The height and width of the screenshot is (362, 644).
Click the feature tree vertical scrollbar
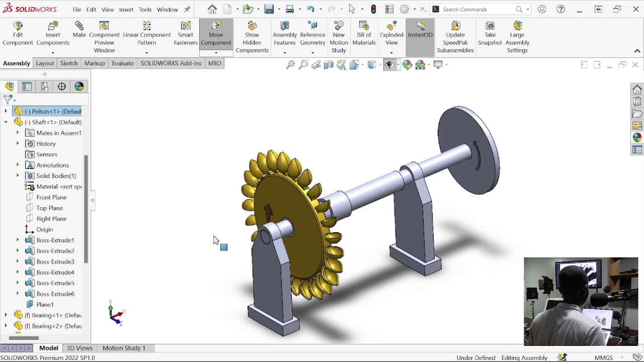coord(86,209)
